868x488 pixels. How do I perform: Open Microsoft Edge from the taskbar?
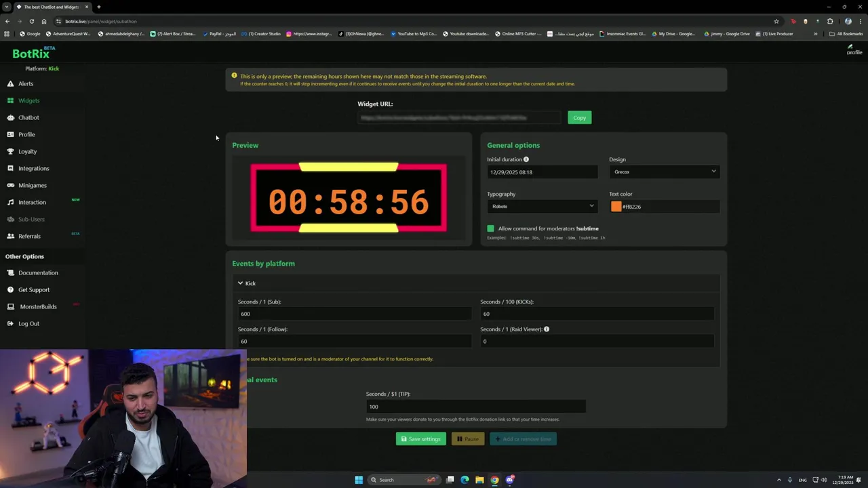[x=465, y=480]
